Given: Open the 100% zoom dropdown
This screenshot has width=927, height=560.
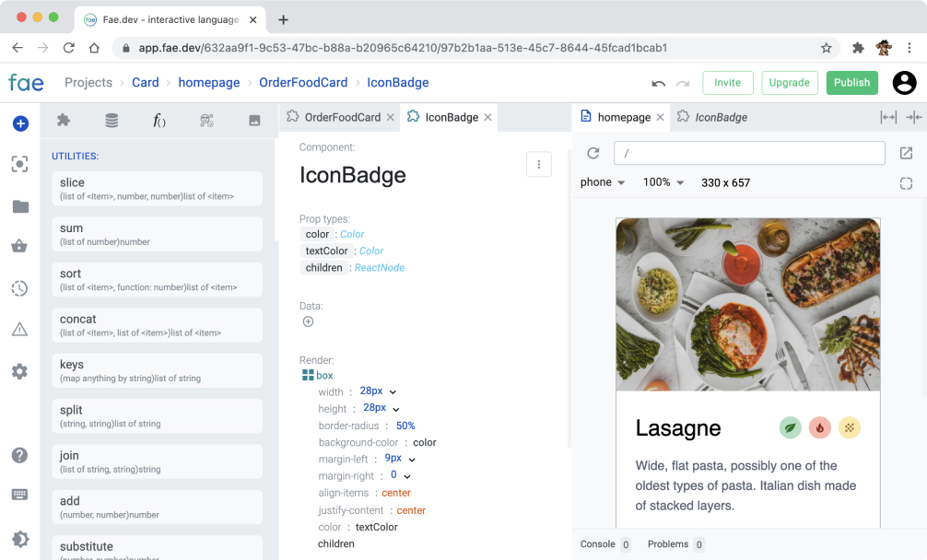Looking at the screenshot, I should pyautogui.click(x=663, y=182).
